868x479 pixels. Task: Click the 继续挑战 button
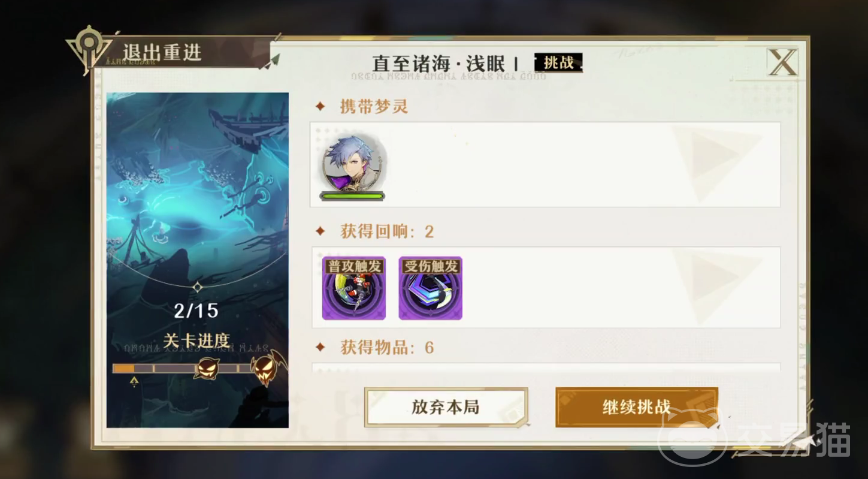tap(636, 407)
